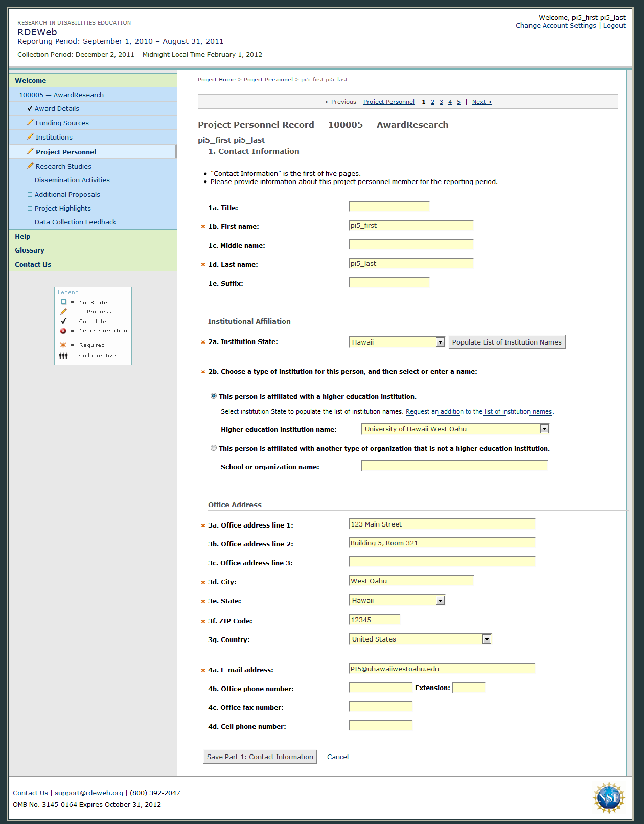Select the other organization type radio button

pos(214,448)
